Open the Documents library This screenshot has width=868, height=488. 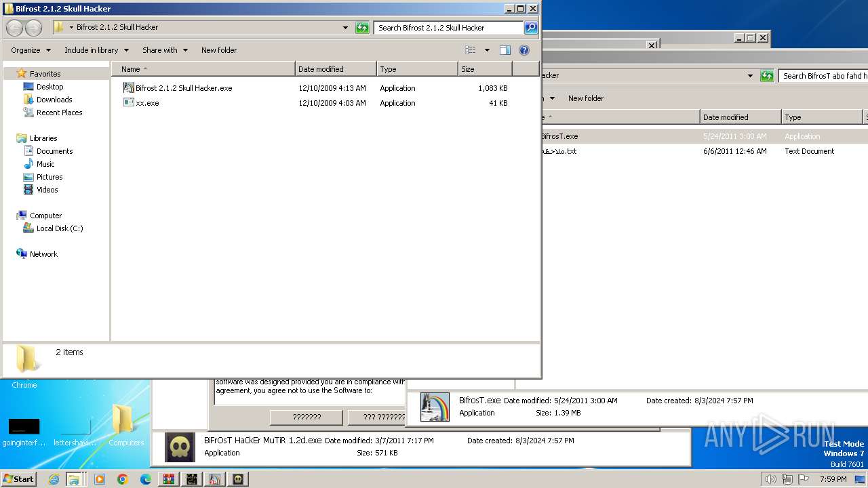54,151
